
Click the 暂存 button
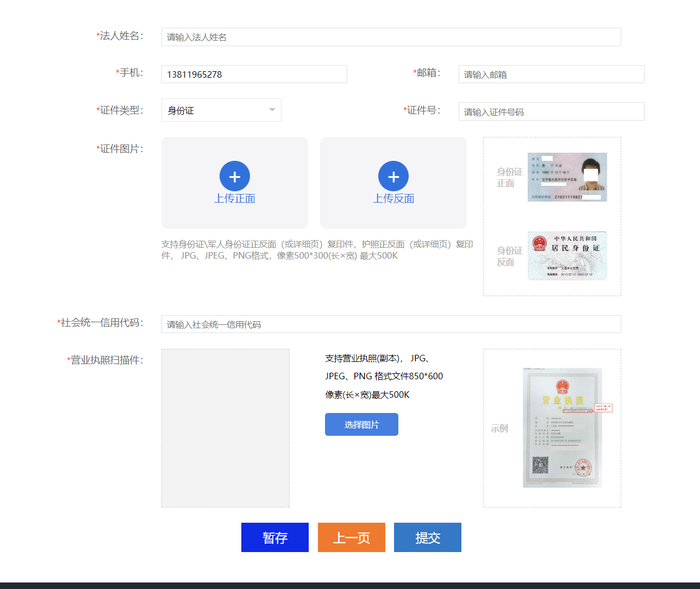click(x=275, y=537)
